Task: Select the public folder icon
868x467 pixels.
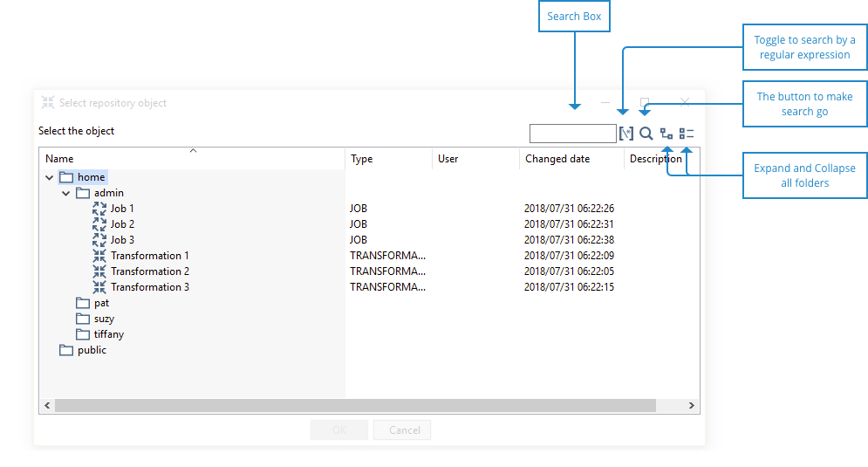Action: (x=66, y=350)
